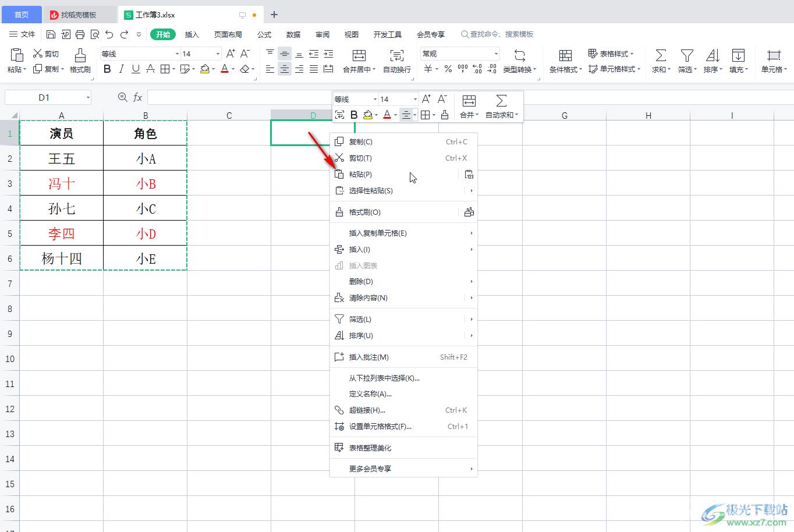
Task: Toggle italic formatting in the ribbon
Action: 121,69
